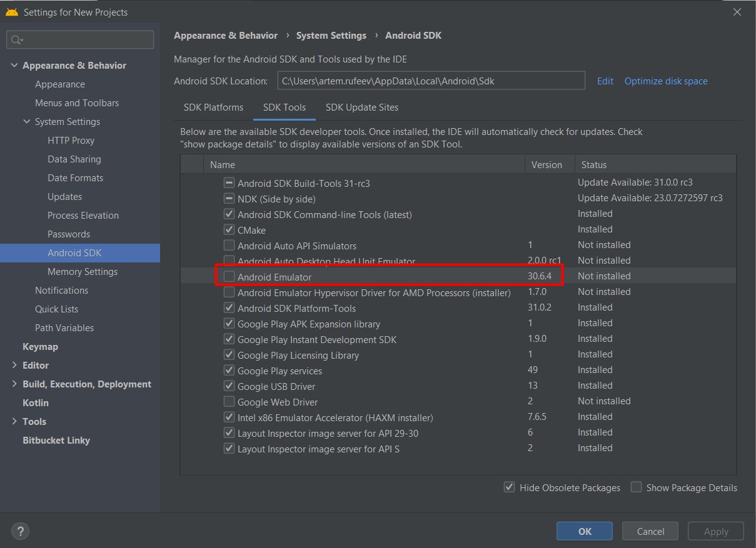Toggle NDK (Side by side) checkbox
This screenshot has width=756, height=548.
pyautogui.click(x=229, y=199)
